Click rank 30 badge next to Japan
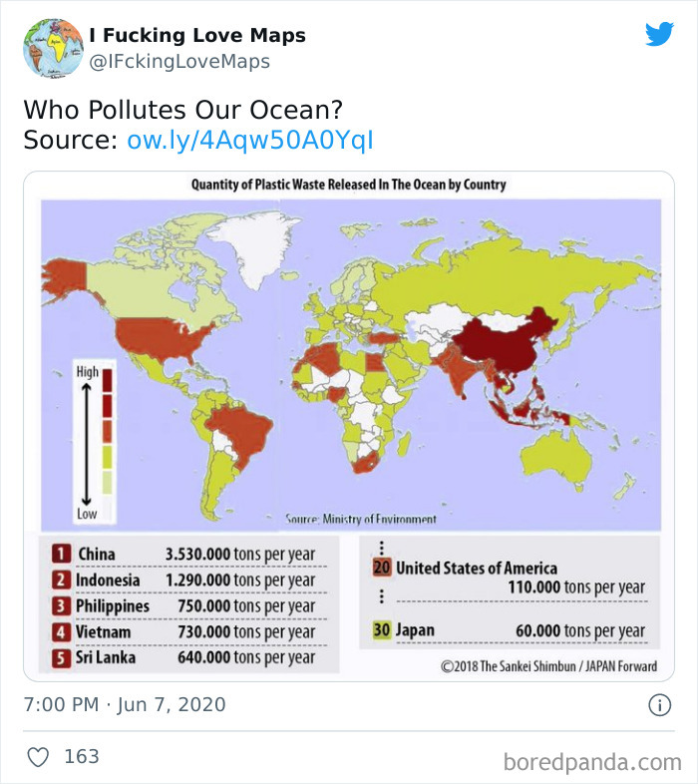 (382, 629)
